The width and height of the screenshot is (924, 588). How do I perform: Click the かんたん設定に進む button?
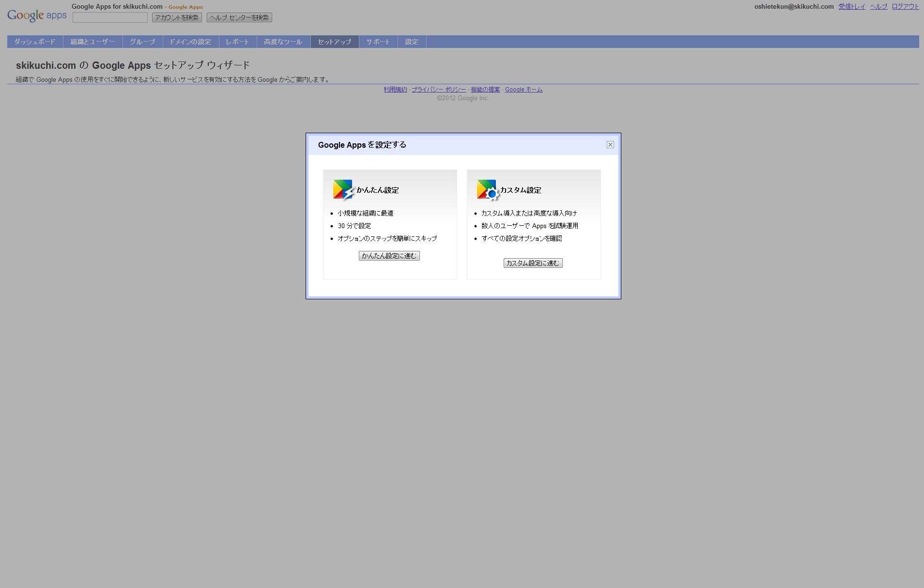click(389, 256)
